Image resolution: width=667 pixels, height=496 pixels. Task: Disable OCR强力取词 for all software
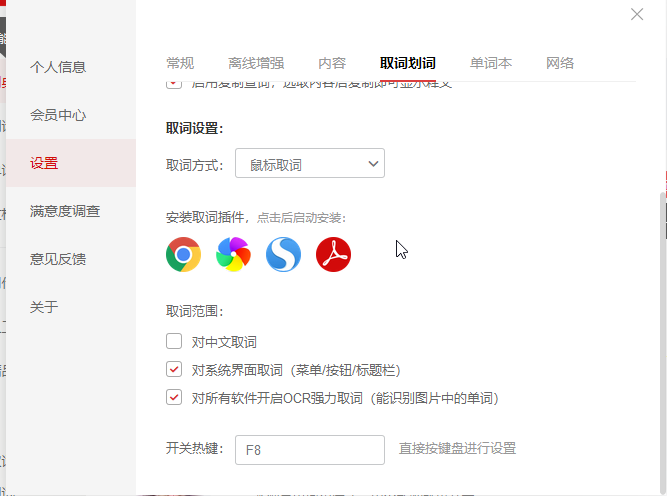point(174,397)
